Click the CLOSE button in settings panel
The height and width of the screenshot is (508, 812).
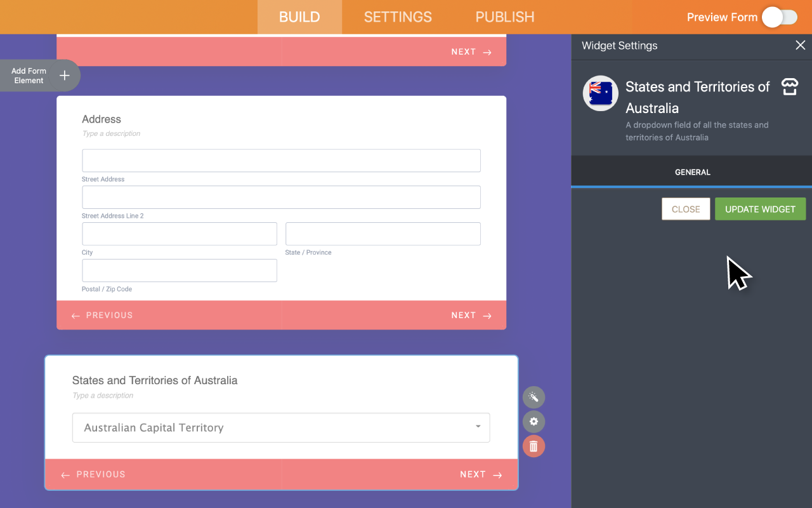coord(686,209)
